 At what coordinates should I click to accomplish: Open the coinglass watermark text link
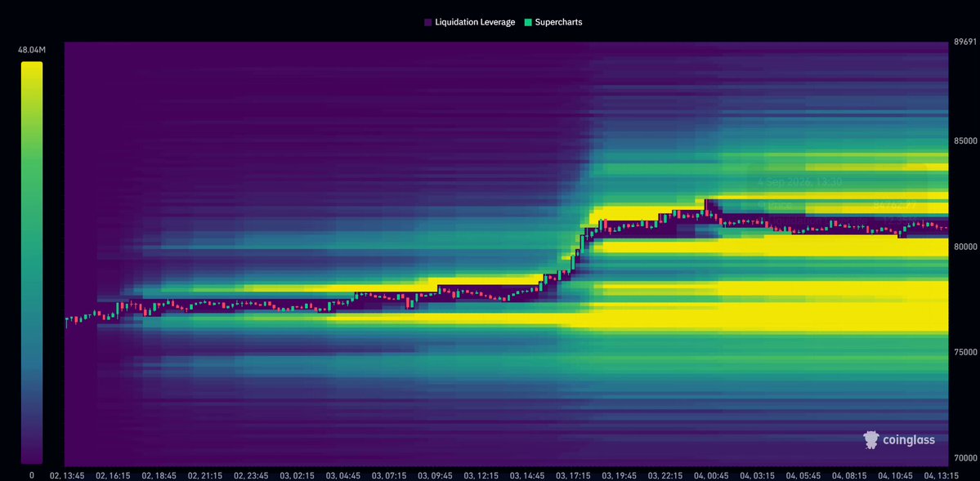click(909, 440)
